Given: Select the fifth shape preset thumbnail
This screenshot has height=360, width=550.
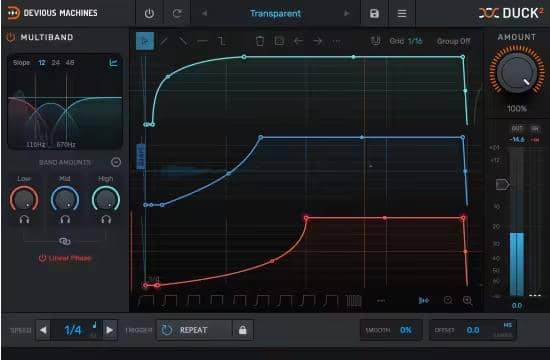Looking at the screenshot, I should click(240, 301).
